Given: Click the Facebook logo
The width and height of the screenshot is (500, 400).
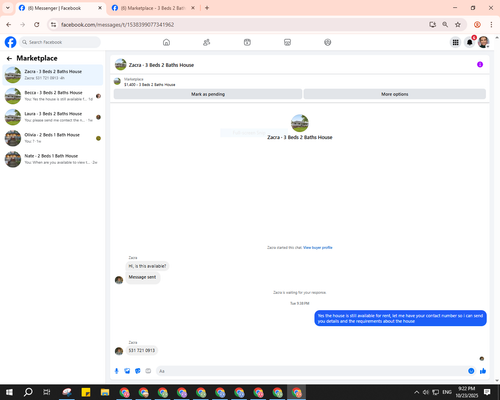Looking at the screenshot, I should [10, 42].
